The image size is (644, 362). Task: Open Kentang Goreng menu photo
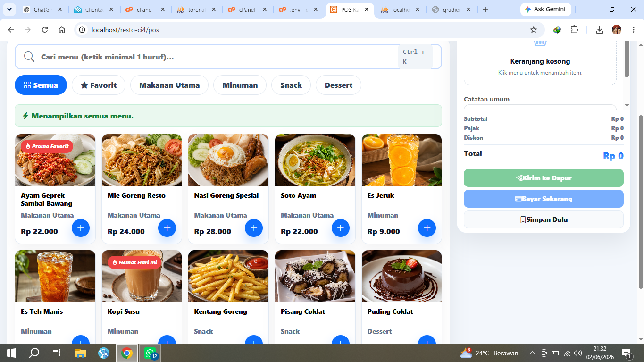[x=228, y=276]
